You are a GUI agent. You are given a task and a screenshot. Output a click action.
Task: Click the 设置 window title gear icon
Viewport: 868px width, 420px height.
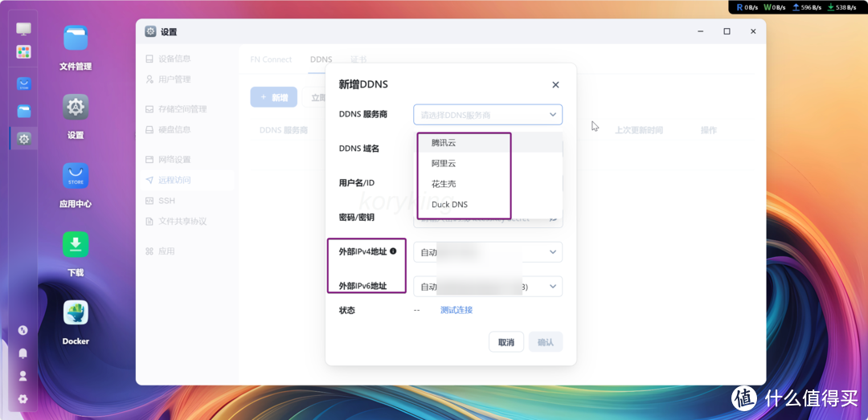coord(150,31)
